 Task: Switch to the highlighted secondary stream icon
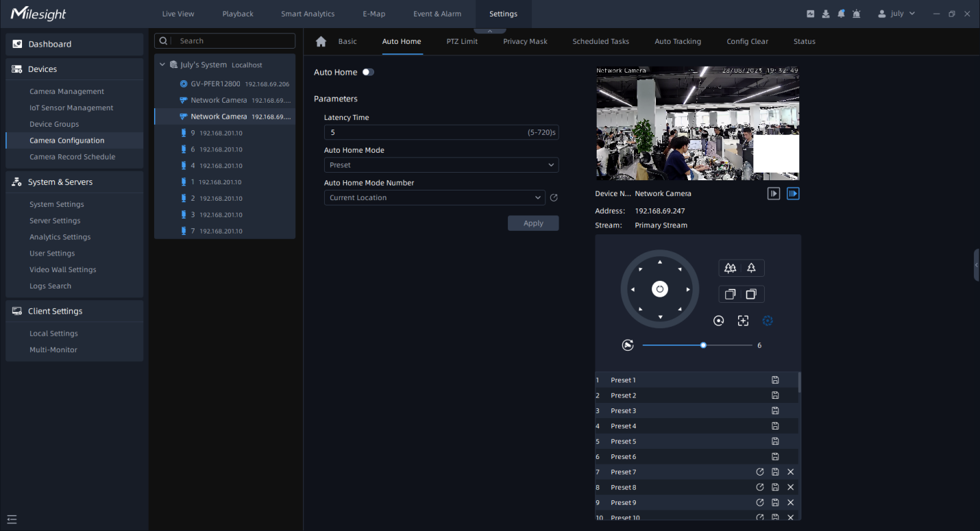(x=793, y=194)
